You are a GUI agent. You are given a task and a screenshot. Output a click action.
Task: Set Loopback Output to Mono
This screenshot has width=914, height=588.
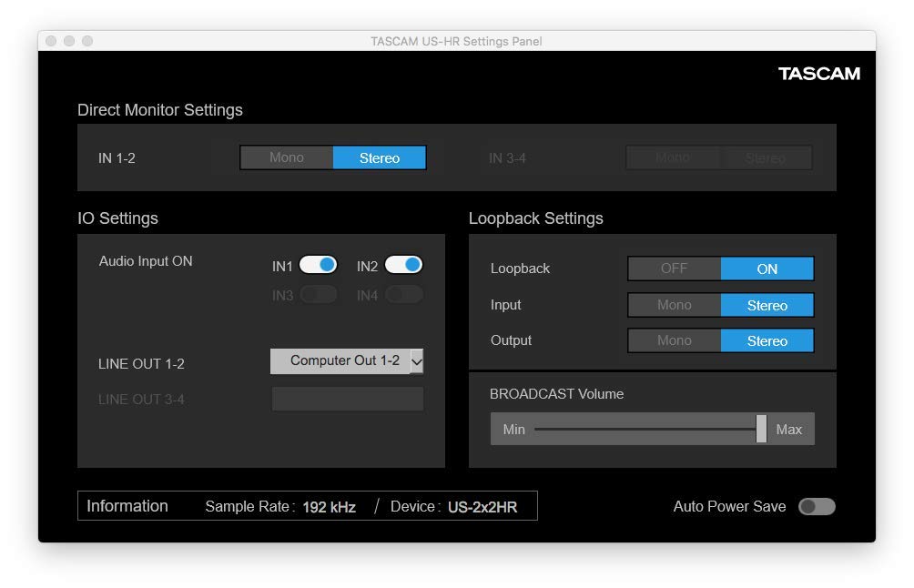coord(674,340)
